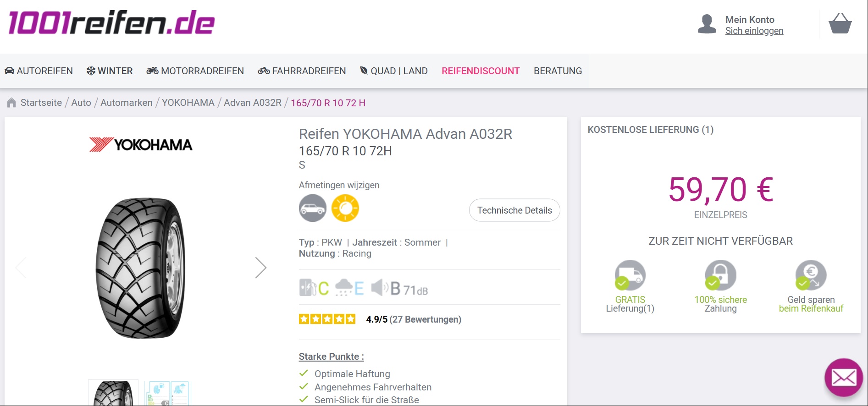Click the car vehicle type icon
This screenshot has width=868, height=406.
tap(312, 208)
